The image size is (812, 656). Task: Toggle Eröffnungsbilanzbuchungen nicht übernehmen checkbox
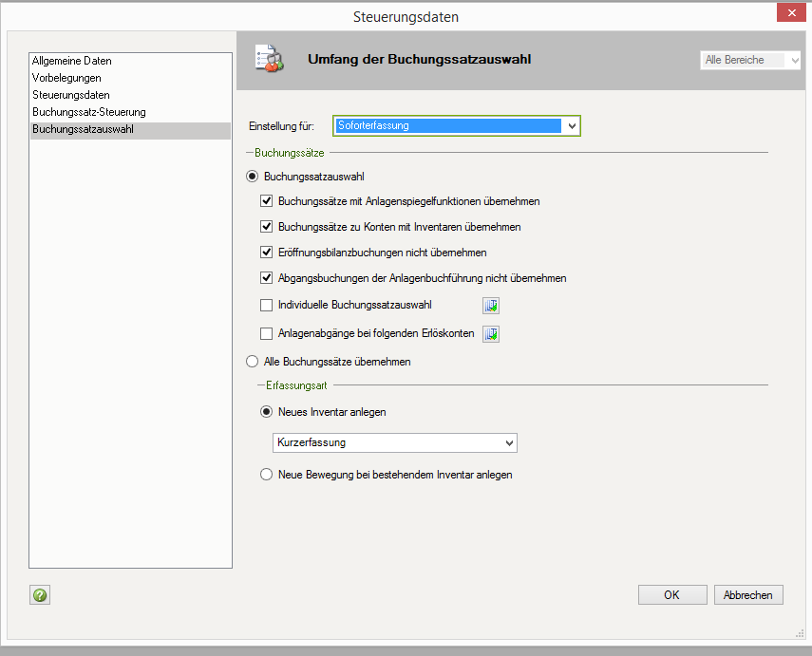pos(267,253)
